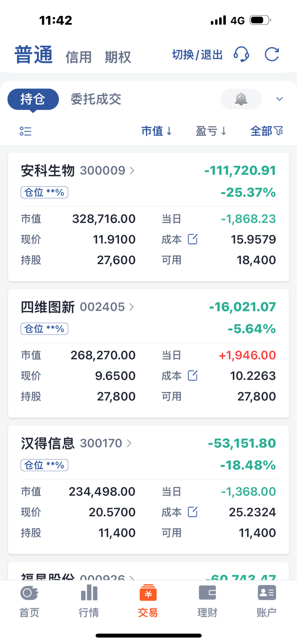This screenshot has width=297, height=644.
Task: Edit cost price for 安科生物
Action: click(193, 239)
